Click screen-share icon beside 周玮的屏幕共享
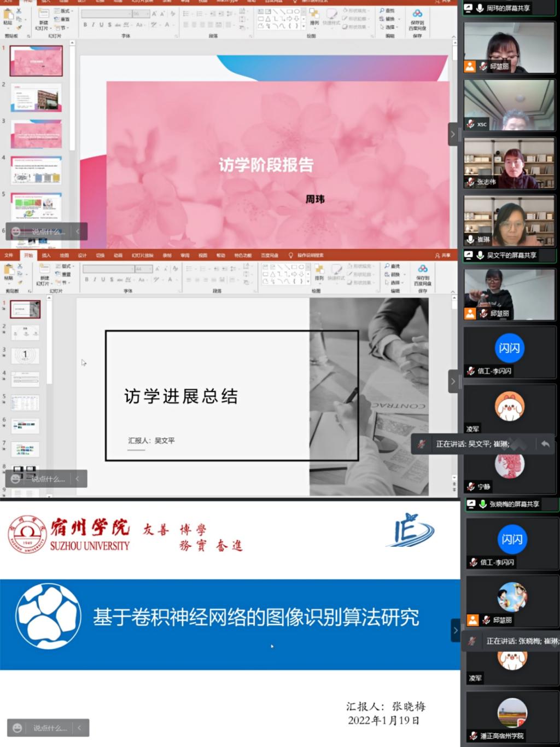This screenshot has height=747, width=560. point(468,8)
